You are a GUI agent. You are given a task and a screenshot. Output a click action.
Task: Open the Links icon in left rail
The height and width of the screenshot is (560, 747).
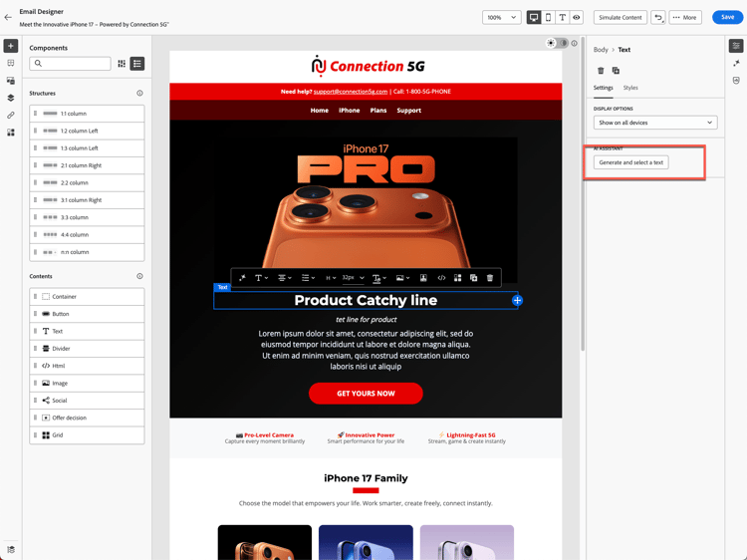11,115
